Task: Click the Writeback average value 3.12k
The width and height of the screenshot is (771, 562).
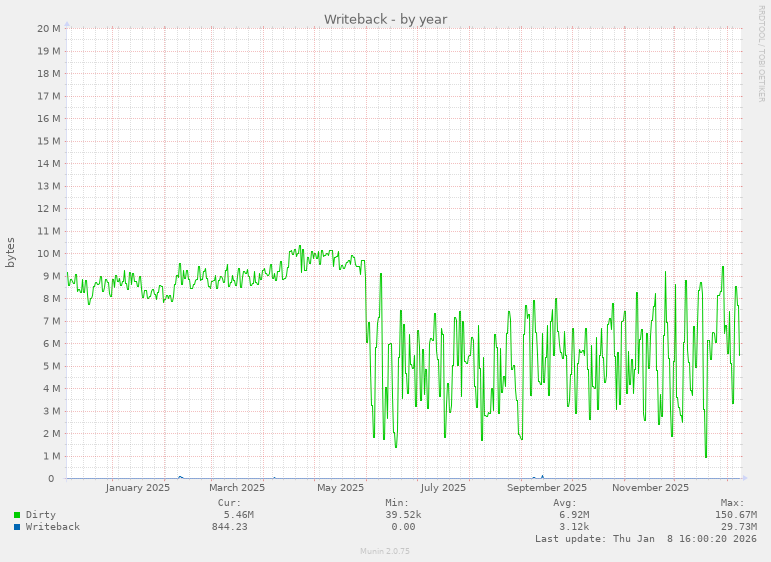Action: [574, 527]
